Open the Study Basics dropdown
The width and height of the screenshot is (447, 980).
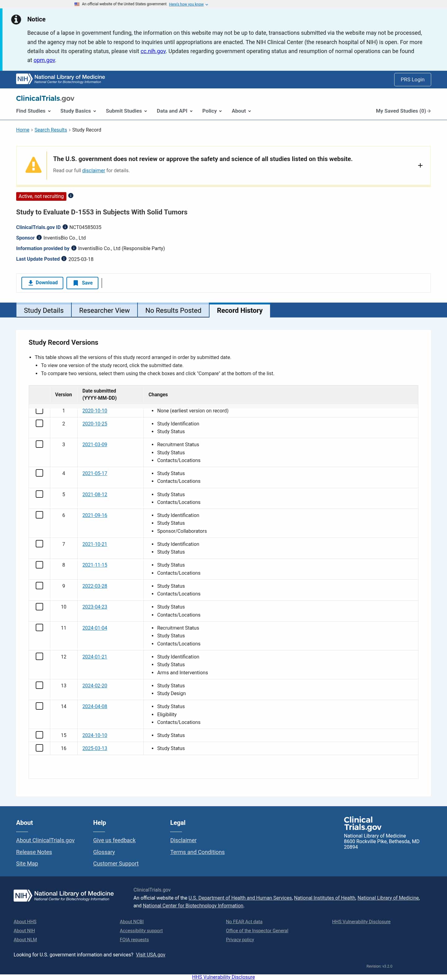pyautogui.click(x=78, y=111)
